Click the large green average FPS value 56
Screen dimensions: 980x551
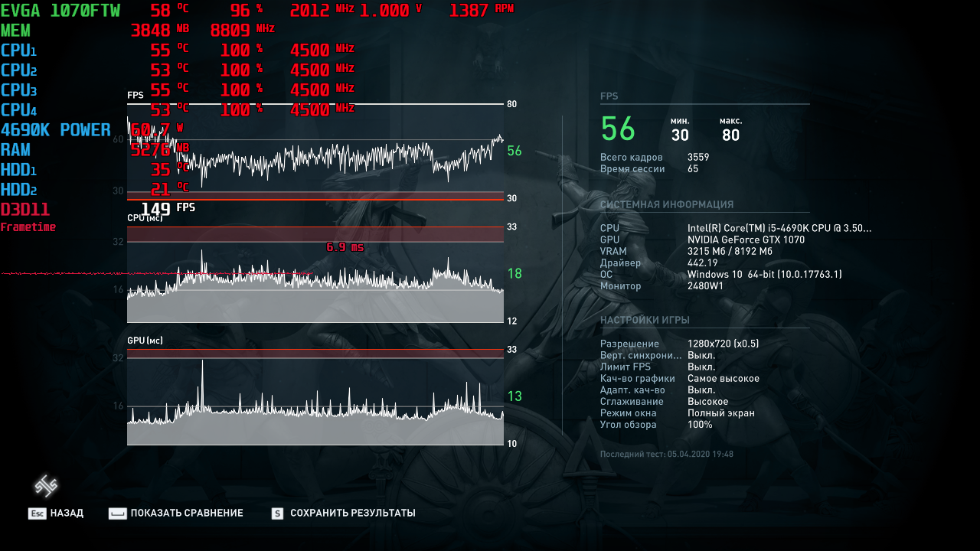point(618,129)
